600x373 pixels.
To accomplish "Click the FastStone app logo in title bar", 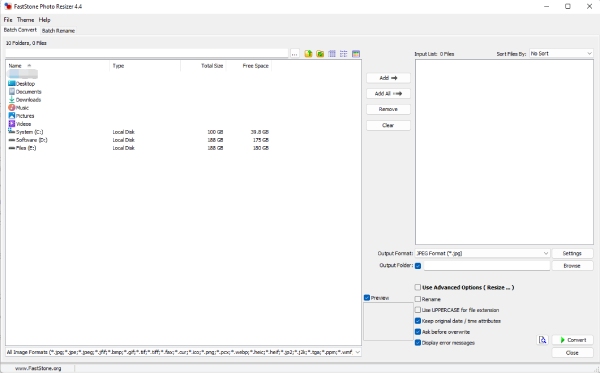I will pyautogui.click(x=8, y=6).
